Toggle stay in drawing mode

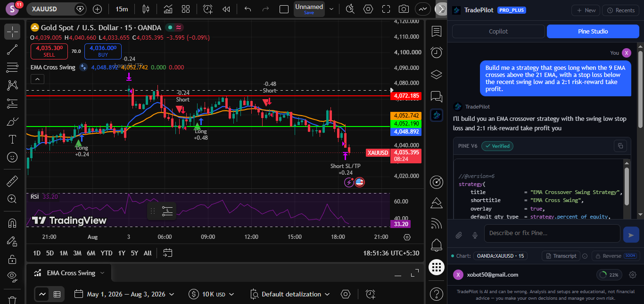(12, 241)
